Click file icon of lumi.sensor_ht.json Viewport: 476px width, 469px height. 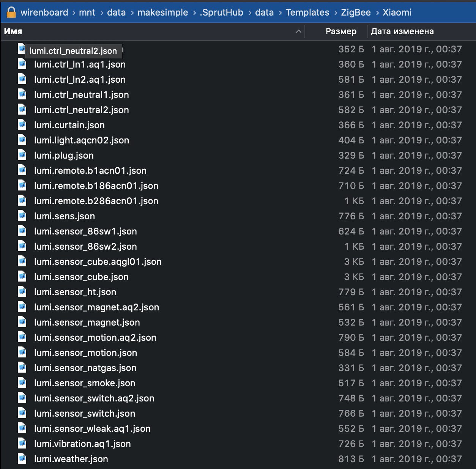[22, 292]
